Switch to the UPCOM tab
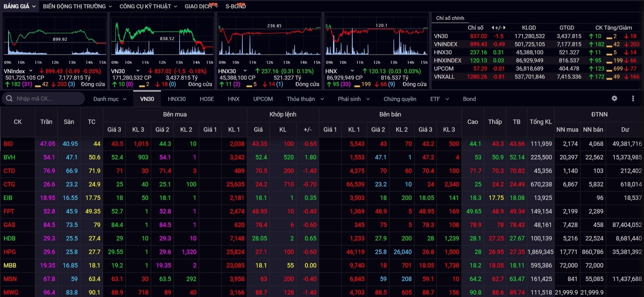 point(263,99)
